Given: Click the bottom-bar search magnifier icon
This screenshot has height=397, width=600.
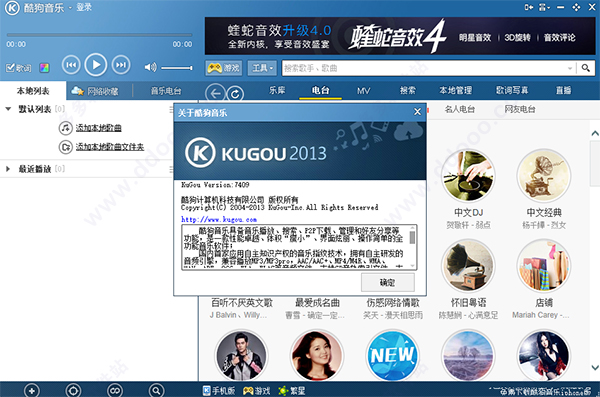Looking at the screenshot, I should coord(156,390).
